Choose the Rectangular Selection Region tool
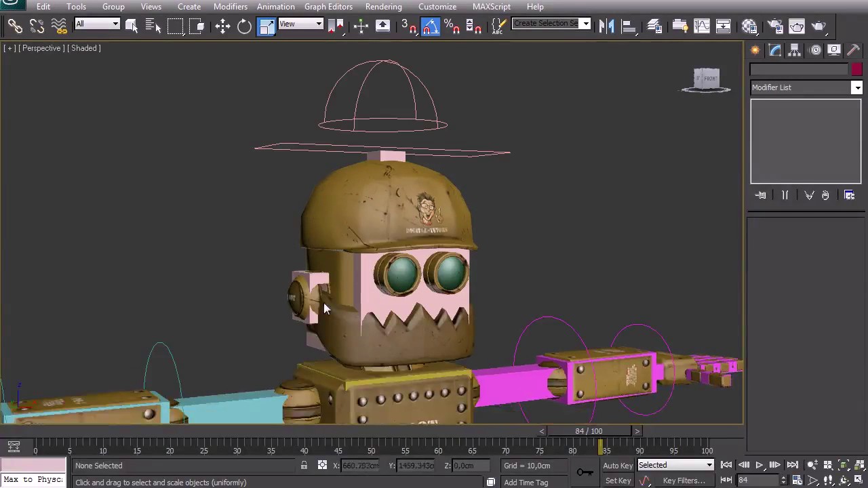The width and height of the screenshot is (868, 488). click(175, 26)
